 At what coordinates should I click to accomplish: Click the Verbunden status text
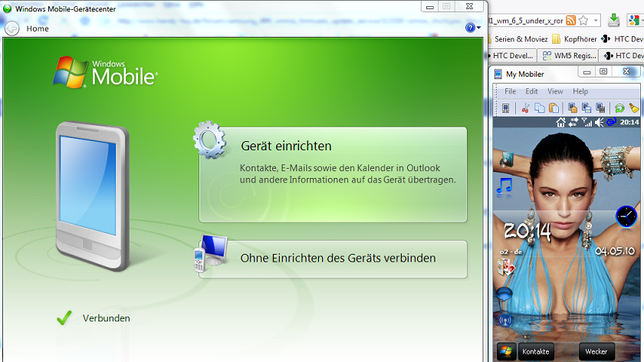pyautogui.click(x=107, y=318)
